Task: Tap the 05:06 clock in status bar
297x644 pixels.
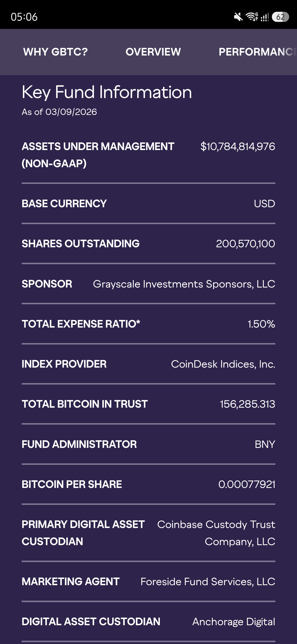Action: [24, 17]
